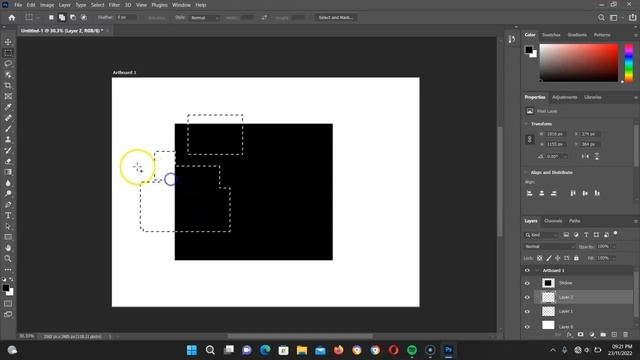Flip horizontal icon in Transform section

585,156
